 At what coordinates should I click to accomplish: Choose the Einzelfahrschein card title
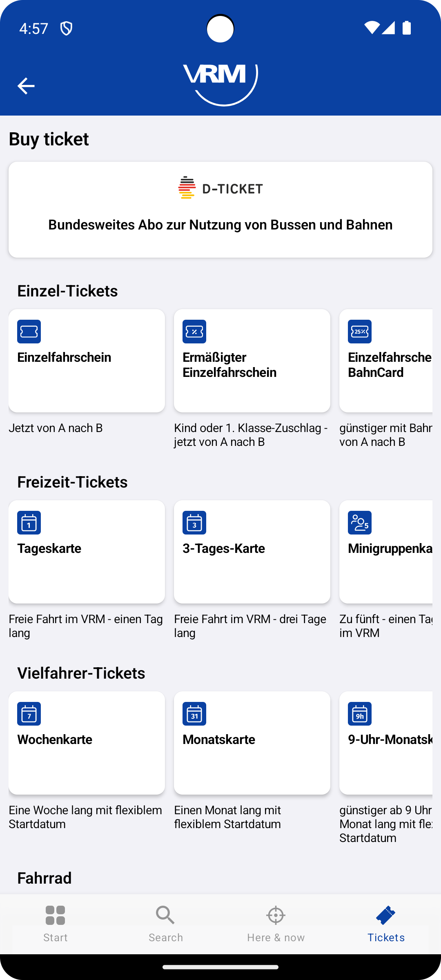[64, 357]
